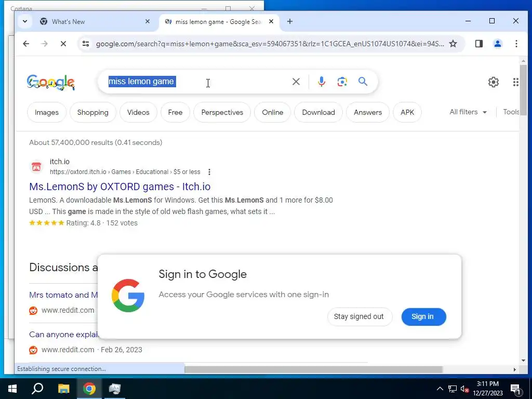Open the network status tray icon
Screen dimensions: 532x399
point(453,389)
